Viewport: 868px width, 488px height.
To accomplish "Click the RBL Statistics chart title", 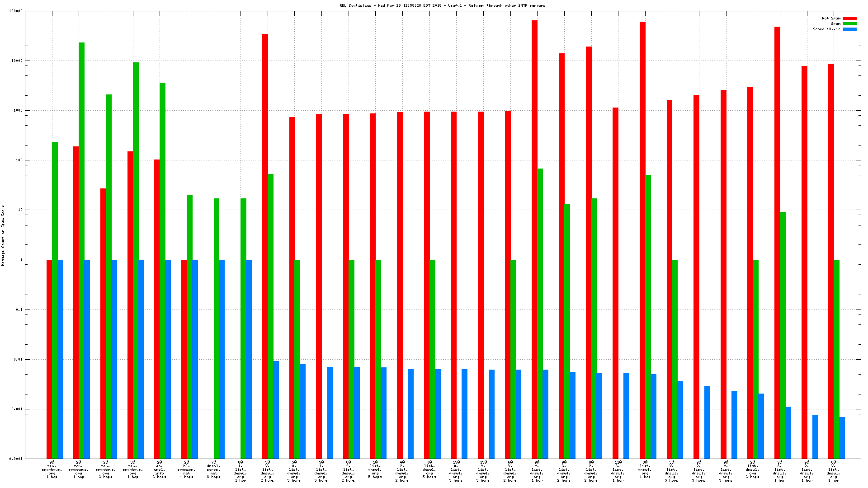I will tap(442, 5).
